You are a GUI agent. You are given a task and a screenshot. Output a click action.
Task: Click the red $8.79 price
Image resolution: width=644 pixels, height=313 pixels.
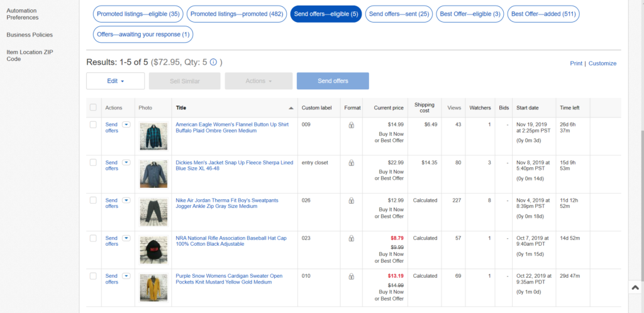[397, 238]
